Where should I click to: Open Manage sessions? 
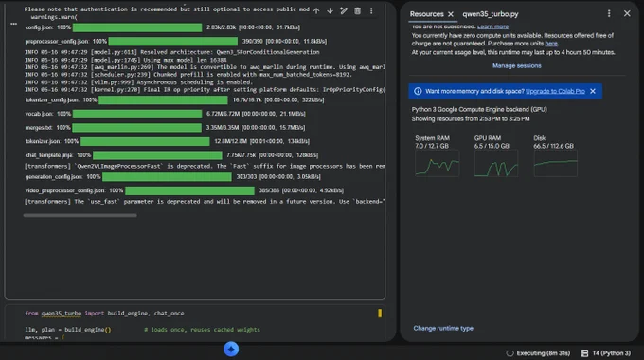(x=517, y=65)
